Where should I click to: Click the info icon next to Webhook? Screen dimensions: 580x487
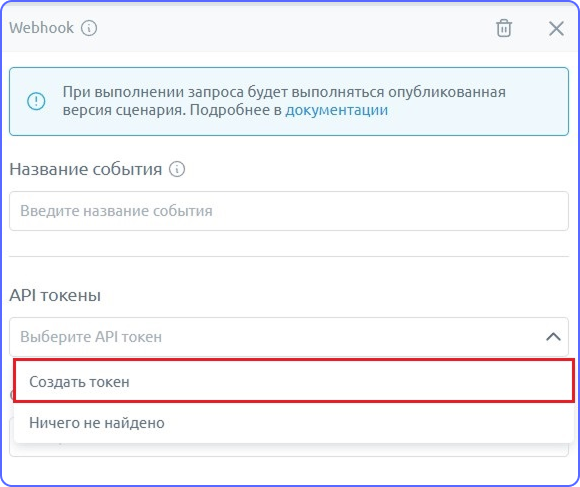(x=89, y=28)
